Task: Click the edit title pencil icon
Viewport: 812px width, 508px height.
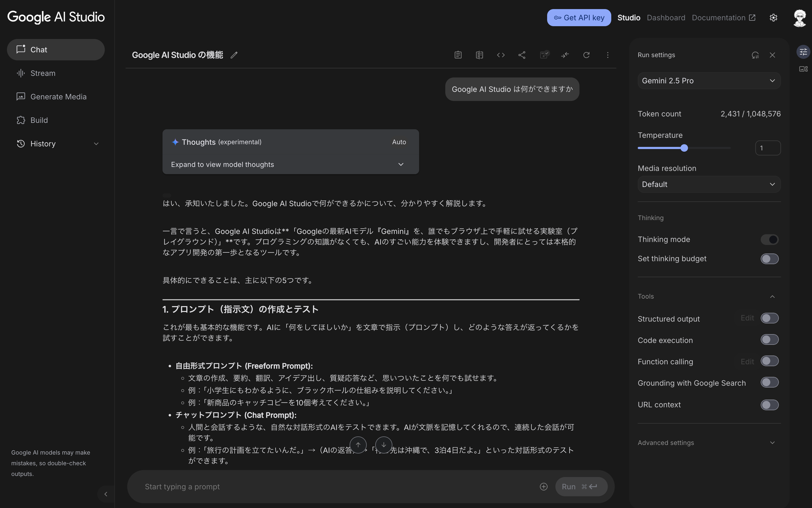Action: [234, 55]
